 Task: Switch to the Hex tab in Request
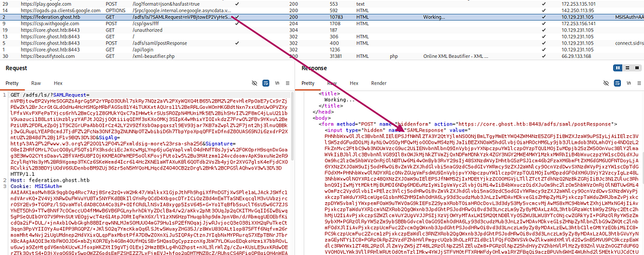click(x=58, y=83)
